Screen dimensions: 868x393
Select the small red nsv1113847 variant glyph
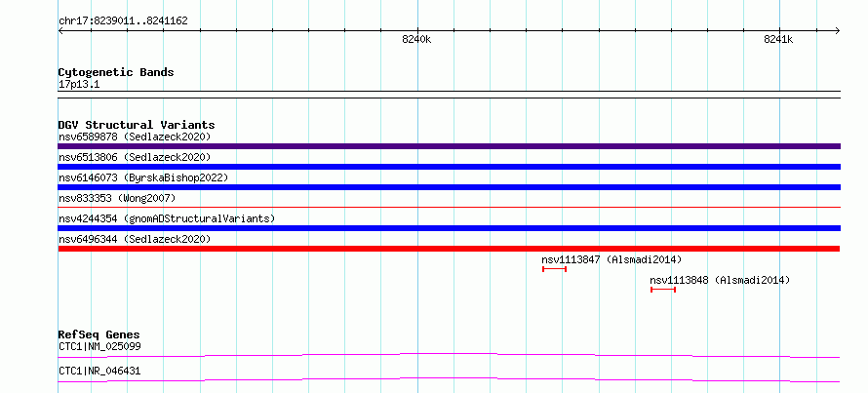point(554,269)
